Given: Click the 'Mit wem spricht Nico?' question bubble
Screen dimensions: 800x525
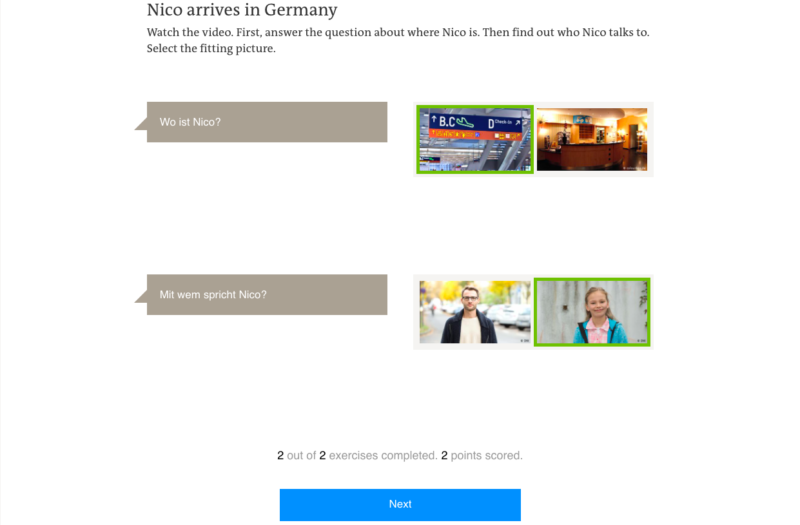Looking at the screenshot, I should coord(267,294).
